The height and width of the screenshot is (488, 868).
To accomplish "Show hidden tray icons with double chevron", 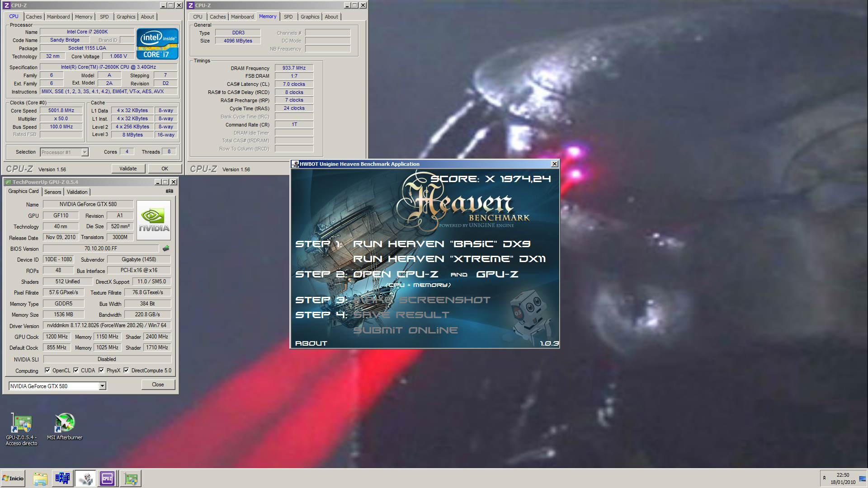I will 824,478.
